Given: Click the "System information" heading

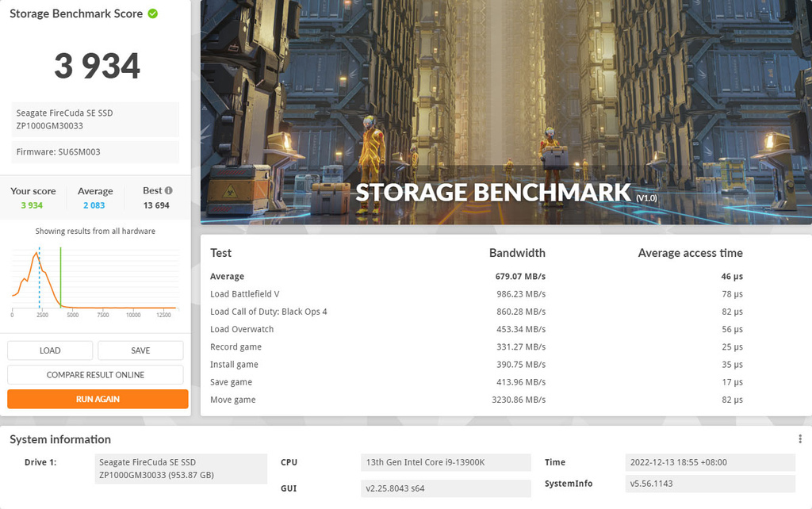Looking at the screenshot, I should tap(60, 439).
